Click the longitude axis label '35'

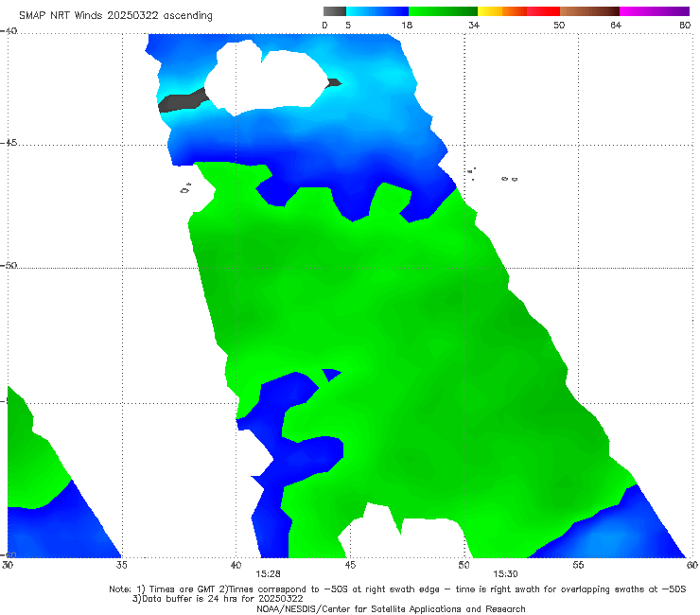pos(121,565)
